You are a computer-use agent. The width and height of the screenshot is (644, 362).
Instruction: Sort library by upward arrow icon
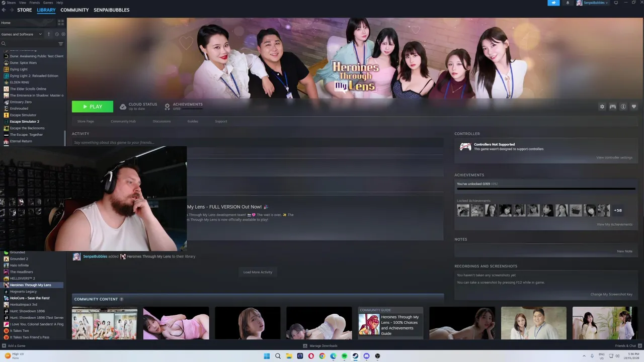(x=49, y=34)
